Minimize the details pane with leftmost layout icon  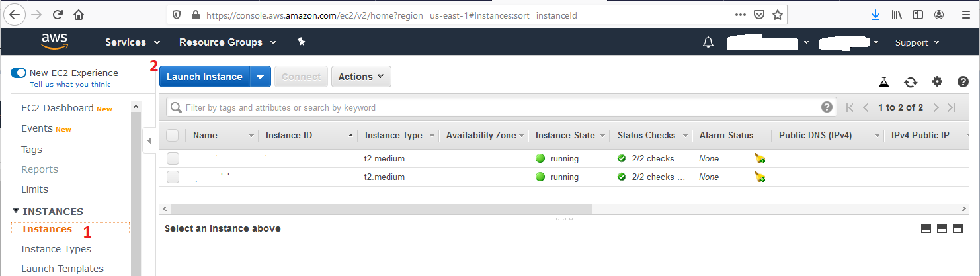[926, 228]
